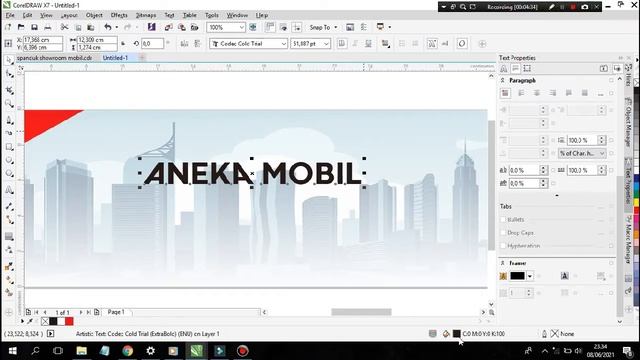Open Chrome from the taskbar

pos(127,351)
